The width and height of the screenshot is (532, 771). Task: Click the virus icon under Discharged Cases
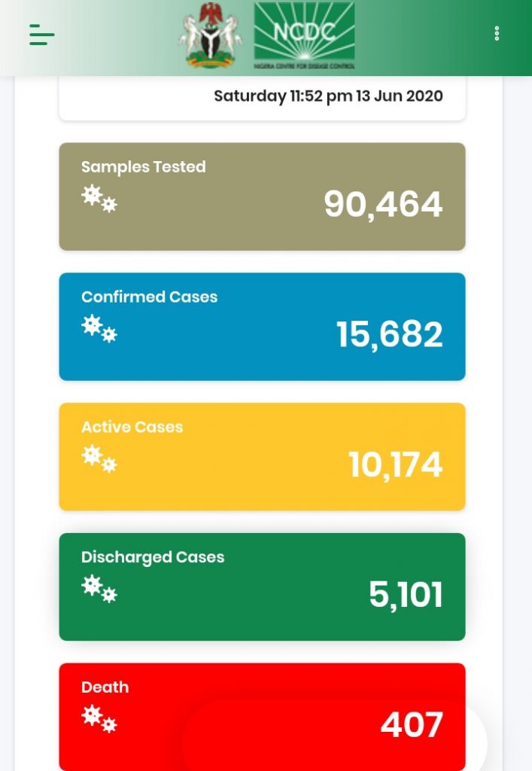(x=99, y=590)
